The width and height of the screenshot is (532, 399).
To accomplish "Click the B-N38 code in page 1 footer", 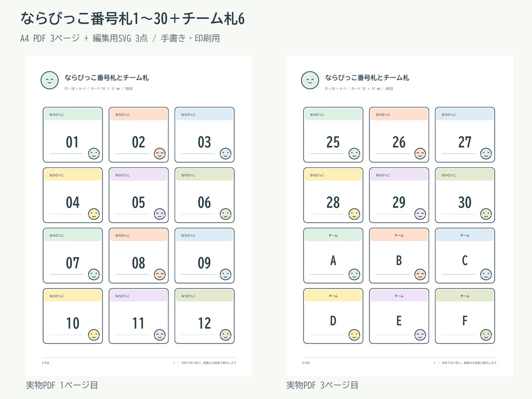I will [x=46, y=363].
